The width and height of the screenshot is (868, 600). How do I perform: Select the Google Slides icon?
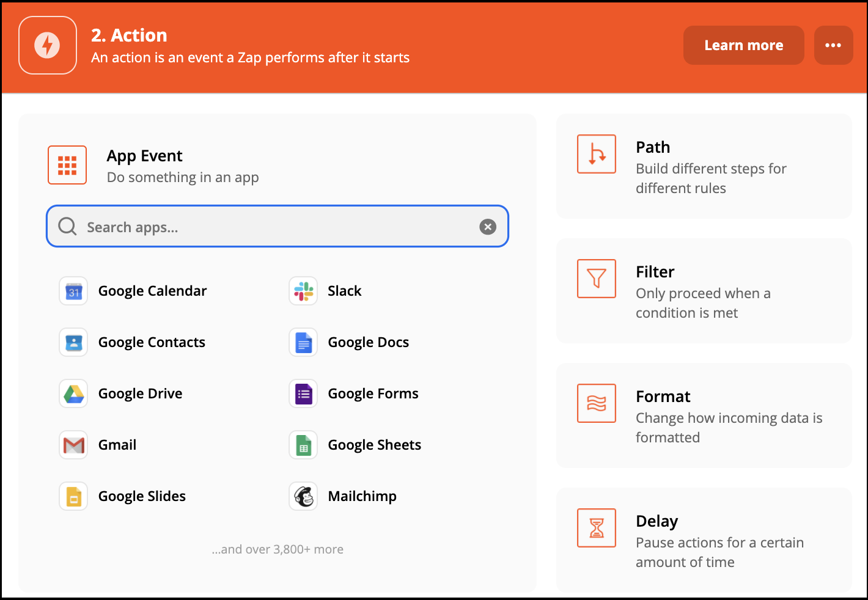point(73,496)
